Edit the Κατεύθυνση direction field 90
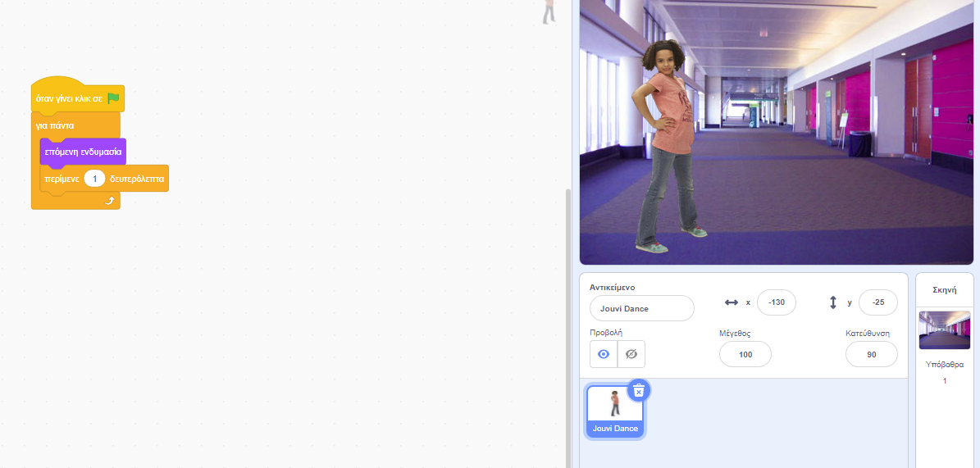This screenshot has height=468, width=980. pyautogui.click(x=871, y=354)
